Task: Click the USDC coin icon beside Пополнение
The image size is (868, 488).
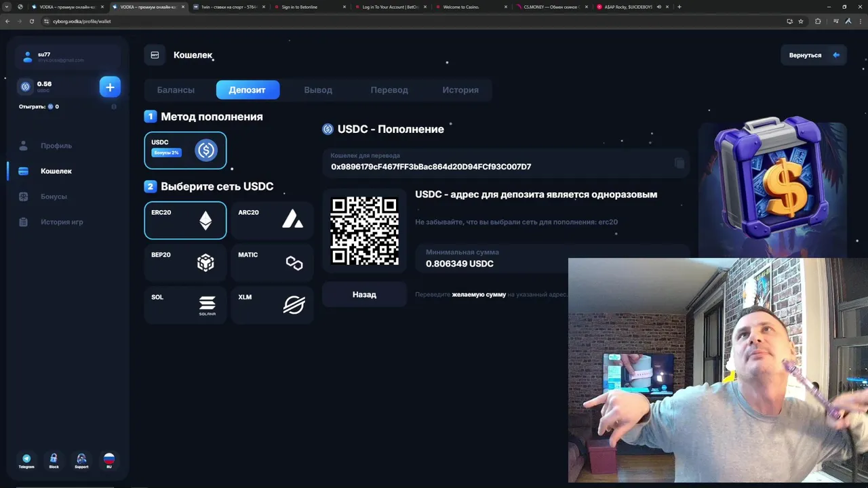Action: coord(328,129)
